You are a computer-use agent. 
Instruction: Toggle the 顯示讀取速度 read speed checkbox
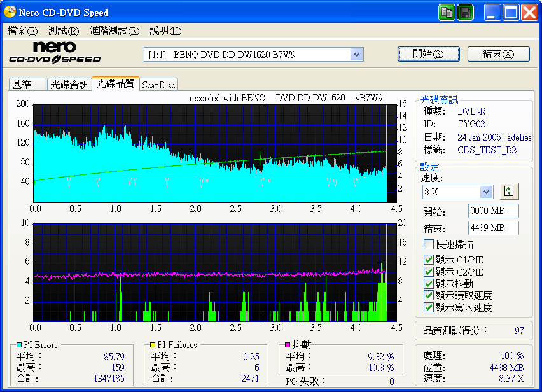[429, 295]
